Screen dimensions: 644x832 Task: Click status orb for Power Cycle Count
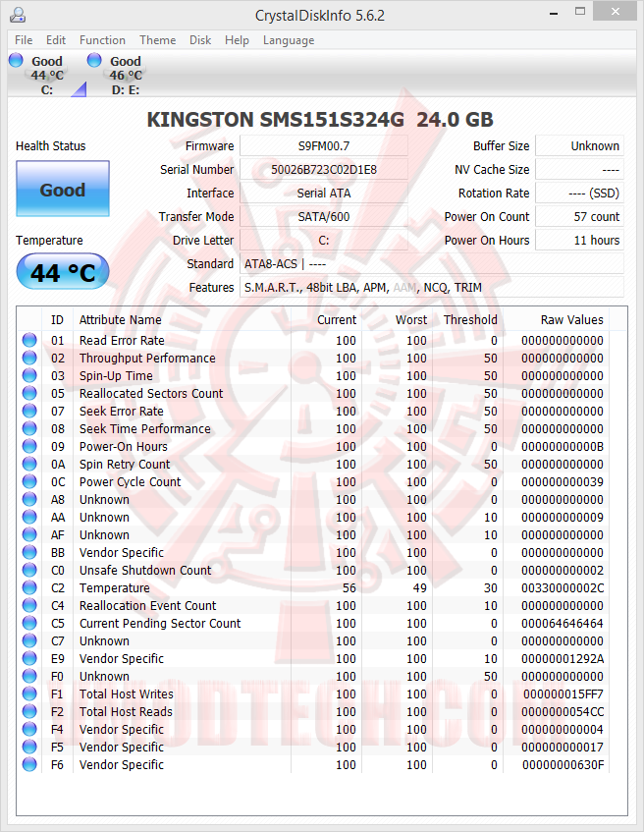pos(29,481)
